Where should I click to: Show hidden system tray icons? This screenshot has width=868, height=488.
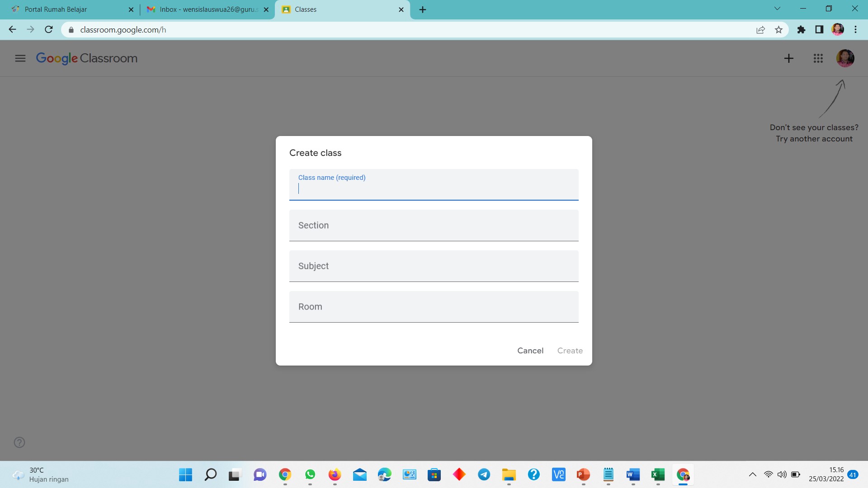[x=752, y=474]
